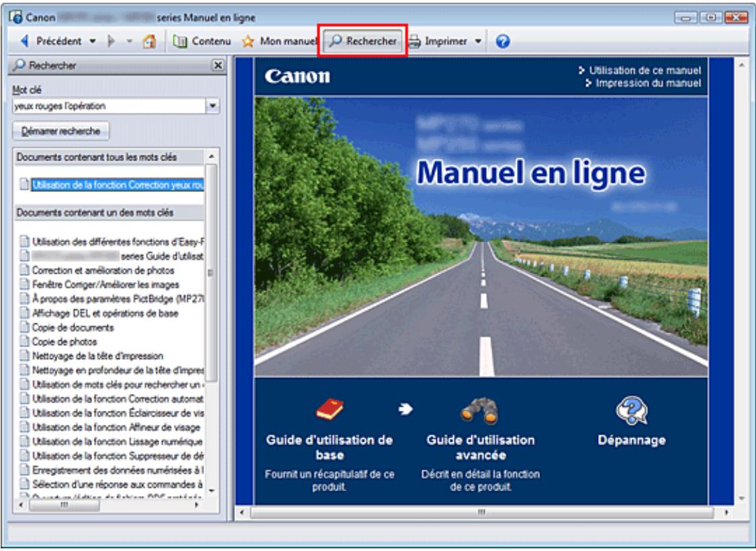756x551 pixels.
Task: Open result Utilisation de la fonction Éclaircisseur de vis
Action: pyautogui.click(x=118, y=413)
